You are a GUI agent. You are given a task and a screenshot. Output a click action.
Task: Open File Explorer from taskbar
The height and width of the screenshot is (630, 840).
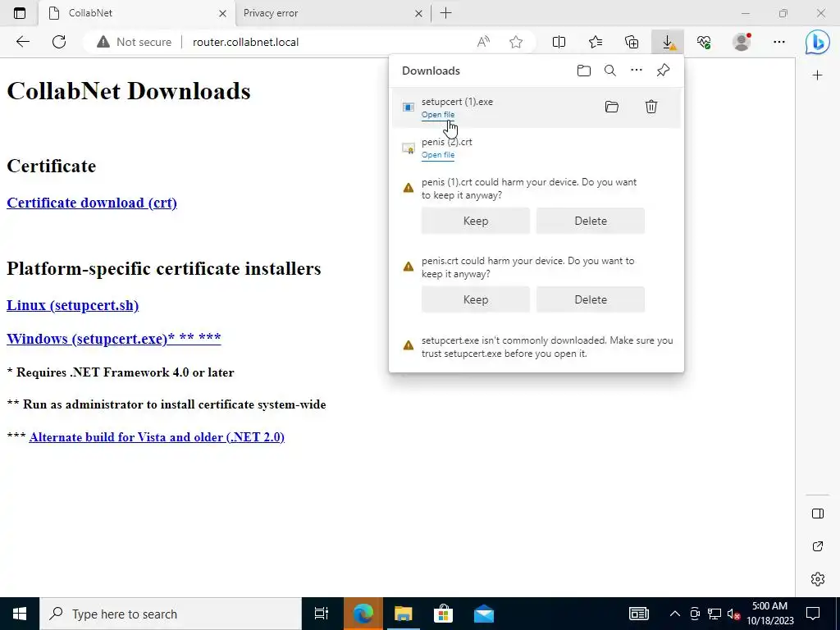404,614
